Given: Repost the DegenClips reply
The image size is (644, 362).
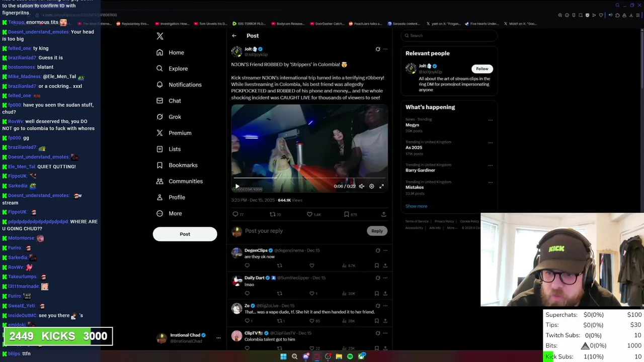Looking at the screenshot, I should tap(280, 265).
